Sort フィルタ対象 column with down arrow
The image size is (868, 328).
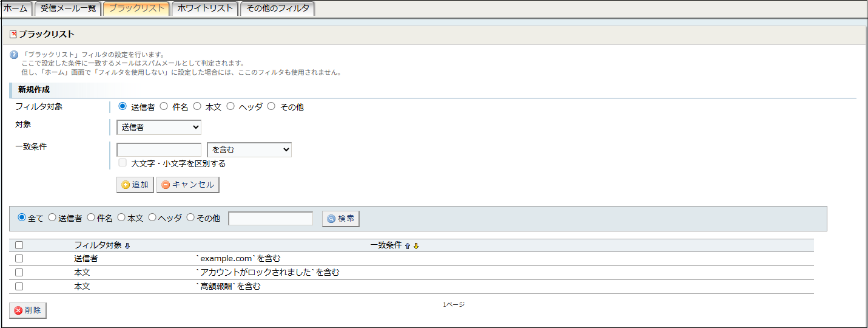127,246
